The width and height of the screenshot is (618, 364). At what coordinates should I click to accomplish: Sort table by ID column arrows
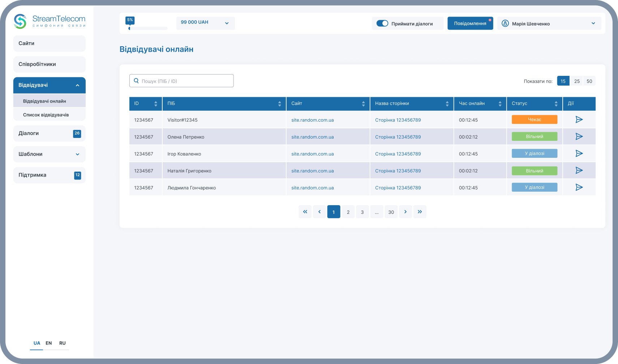pos(156,104)
